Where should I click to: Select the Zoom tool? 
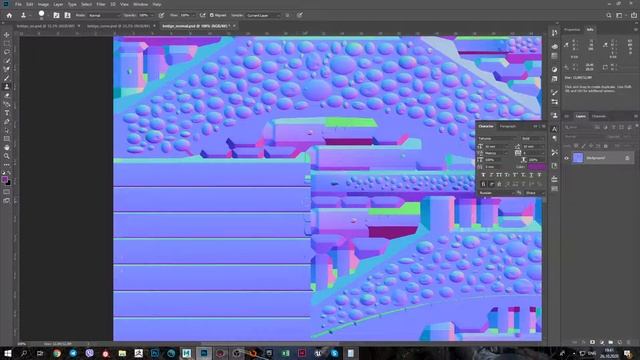pyautogui.click(x=7, y=156)
